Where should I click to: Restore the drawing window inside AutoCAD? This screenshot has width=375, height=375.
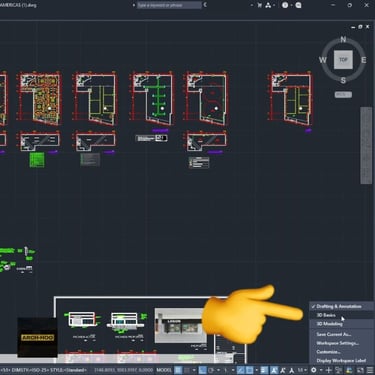coord(360,27)
